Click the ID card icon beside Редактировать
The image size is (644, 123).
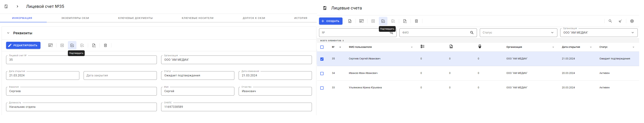[x=50, y=45]
